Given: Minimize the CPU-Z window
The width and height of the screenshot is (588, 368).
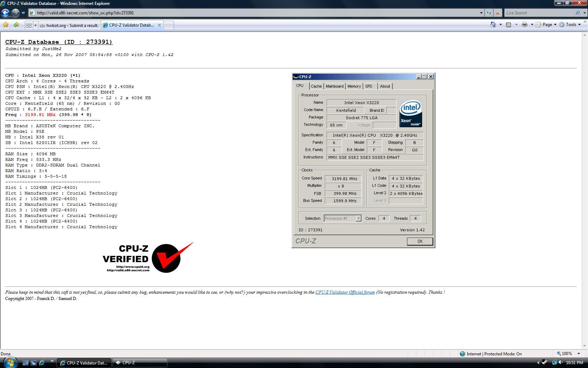Looking at the screenshot, I should pyautogui.click(x=418, y=77).
